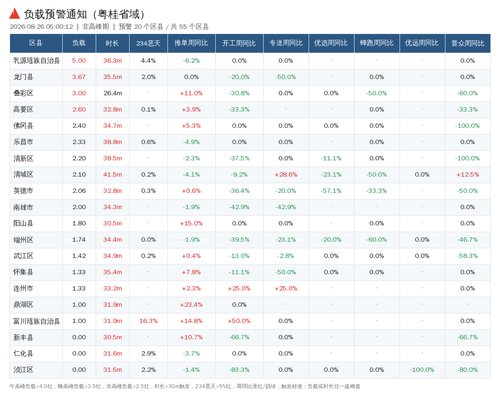Viewport: 500px width, 402px height.
Task: Click +3.9% in the 高要区 row
Action: (191, 110)
